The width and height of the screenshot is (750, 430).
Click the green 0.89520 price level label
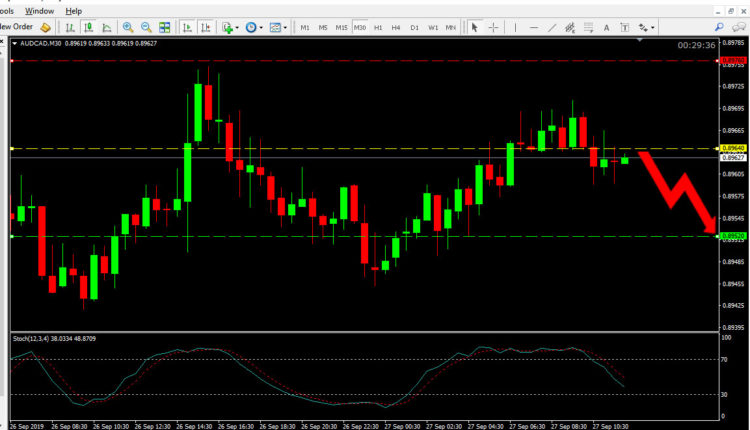733,236
